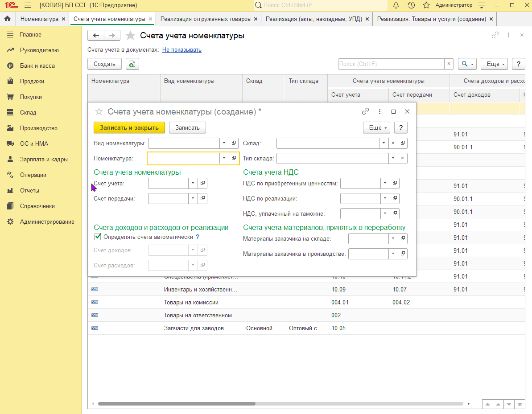The height and width of the screenshot is (414, 532).
Task: Open favorites star in the title bar
Action: click(426, 5)
